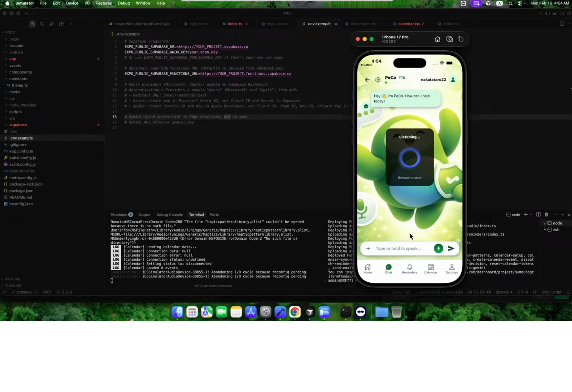Open README.md in the explorer
Viewport: 572px width, 392px height.
(20, 198)
